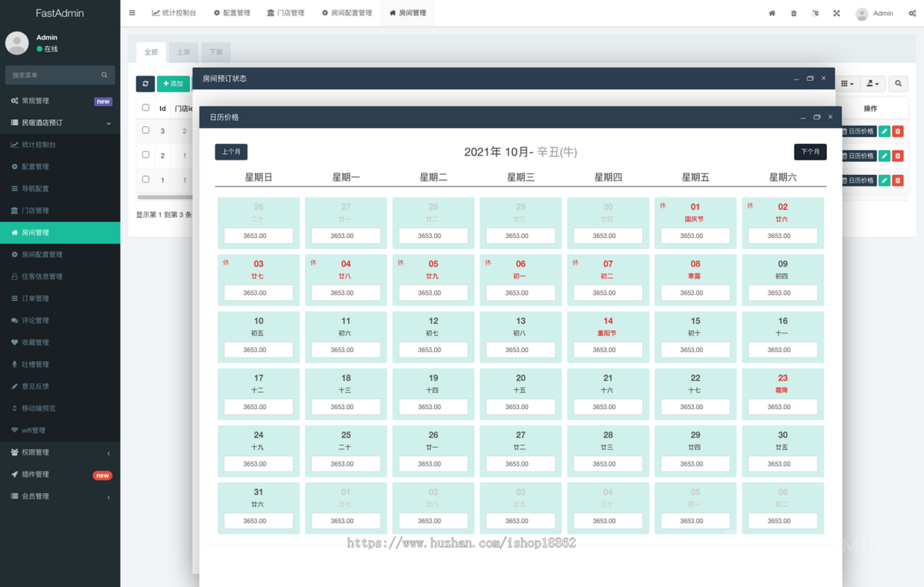Click the table's horizontal scrollbar

163,197
